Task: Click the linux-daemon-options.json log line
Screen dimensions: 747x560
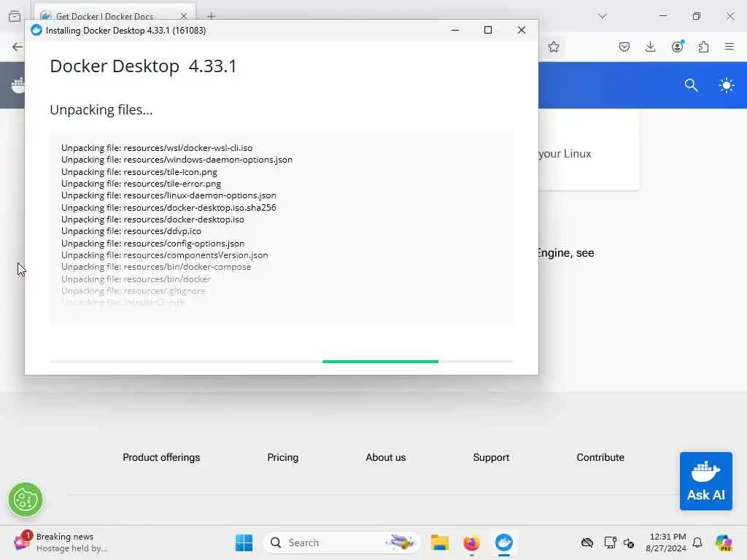Action: 169,195
